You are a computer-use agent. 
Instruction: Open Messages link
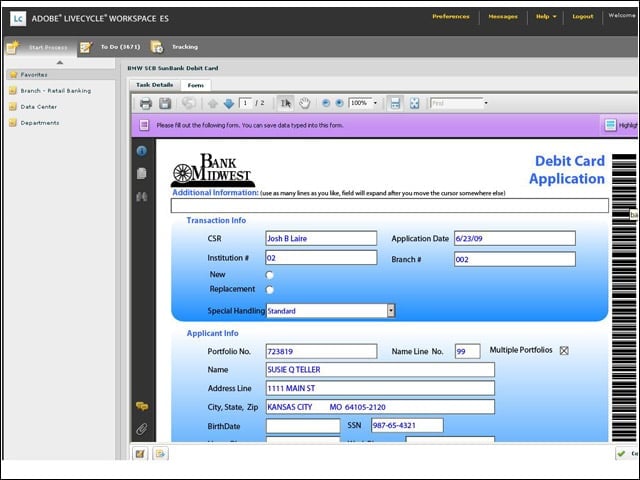(x=503, y=17)
